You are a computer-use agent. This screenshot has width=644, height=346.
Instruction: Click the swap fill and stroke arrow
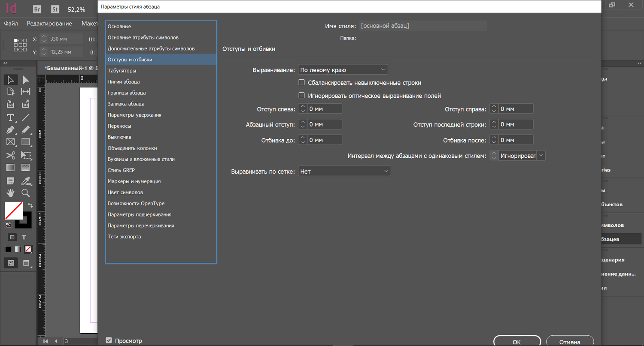coord(30,205)
